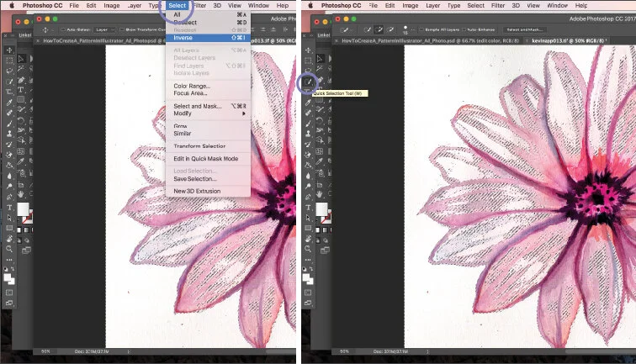The image size is (636, 364).
Task: Open the Layer dropdown next to Auto-Select
Action: 104,29
